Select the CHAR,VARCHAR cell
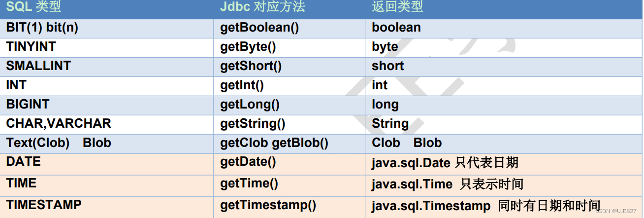The height and width of the screenshot is (218, 644). tap(59, 123)
